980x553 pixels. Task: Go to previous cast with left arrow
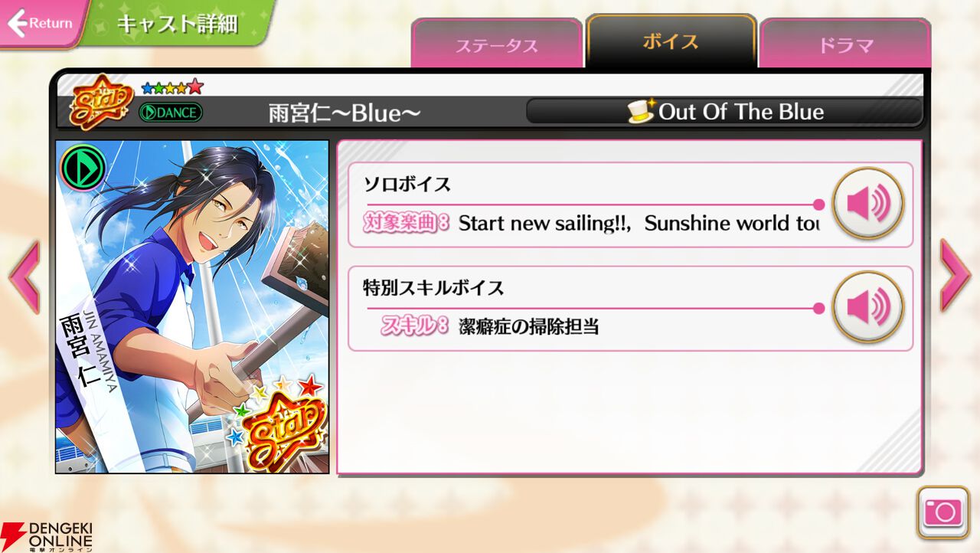click(24, 276)
